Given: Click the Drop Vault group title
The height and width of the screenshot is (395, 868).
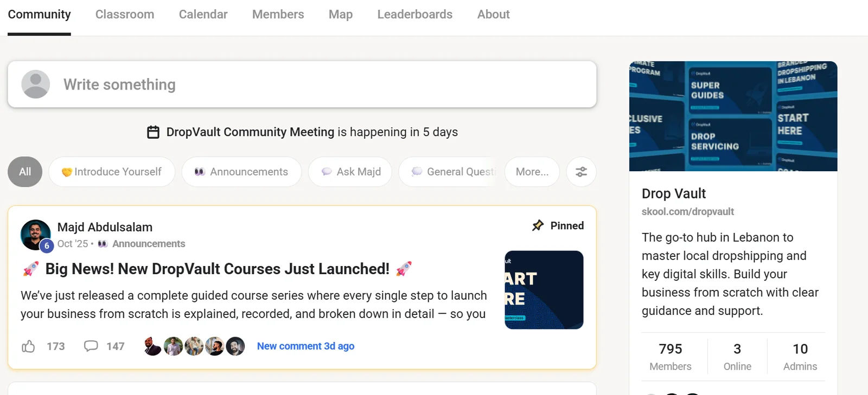Looking at the screenshot, I should coord(674,193).
